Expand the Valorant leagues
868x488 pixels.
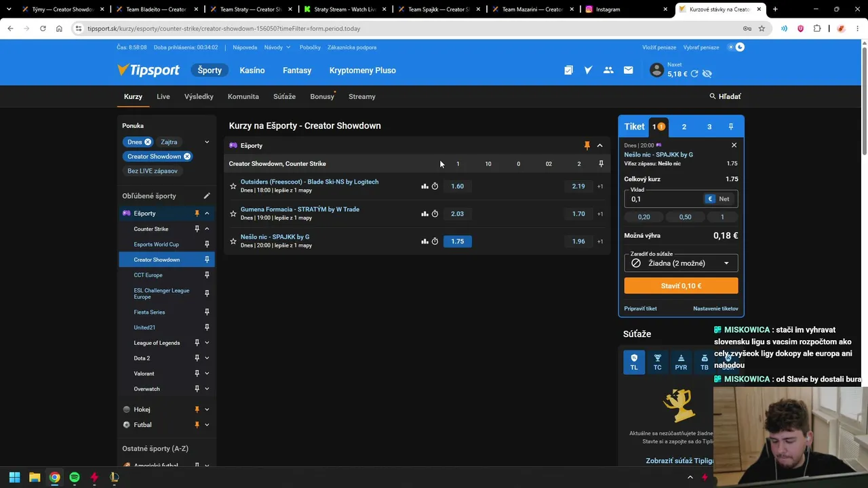207,373
